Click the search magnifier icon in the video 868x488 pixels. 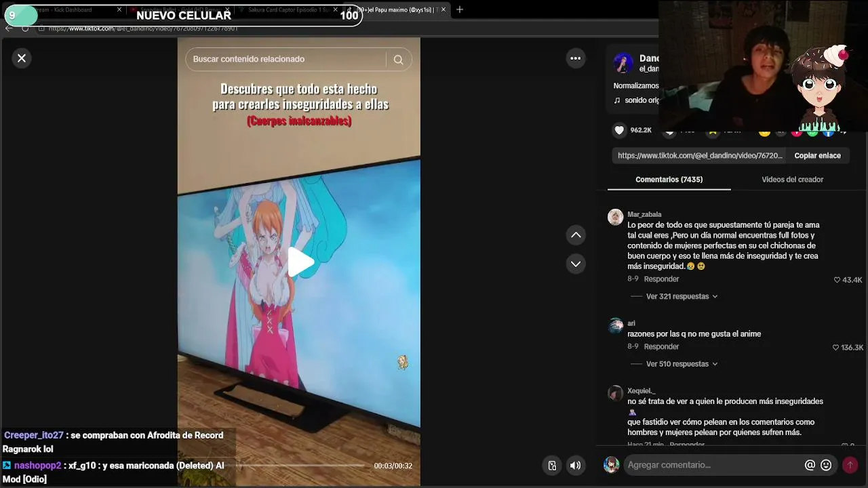pyautogui.click(x=399, y=60)
